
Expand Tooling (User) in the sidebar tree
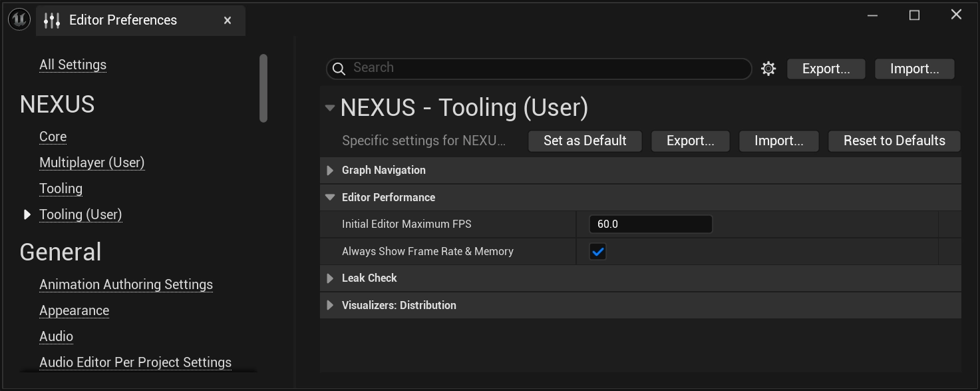[x=27, y=214]
